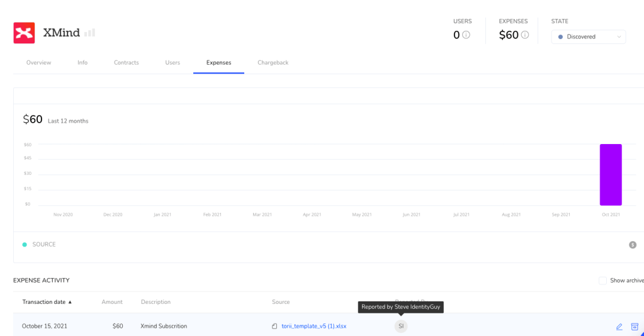Screen dimensions: 644x336
Task: Enable the Show archived checkbox
Action: [x=602, y=281]
